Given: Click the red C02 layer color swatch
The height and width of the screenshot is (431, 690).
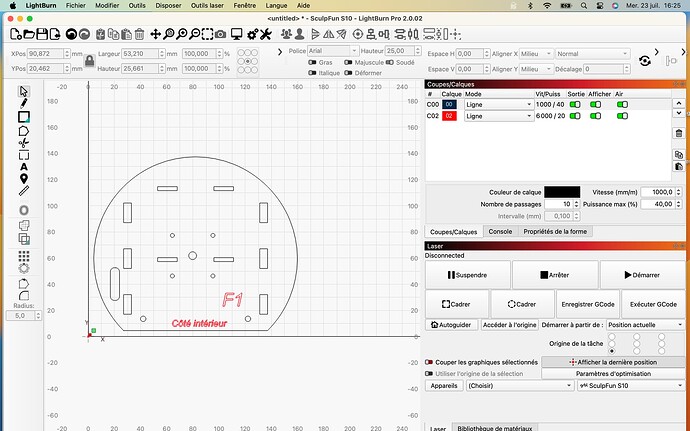Looking at the screenshot, I should coord(449,116).
